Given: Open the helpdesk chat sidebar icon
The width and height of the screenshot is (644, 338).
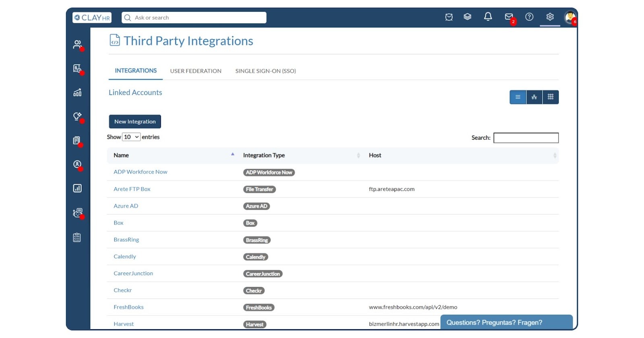Looking at the screenshot, I should (x=78, y=212).
